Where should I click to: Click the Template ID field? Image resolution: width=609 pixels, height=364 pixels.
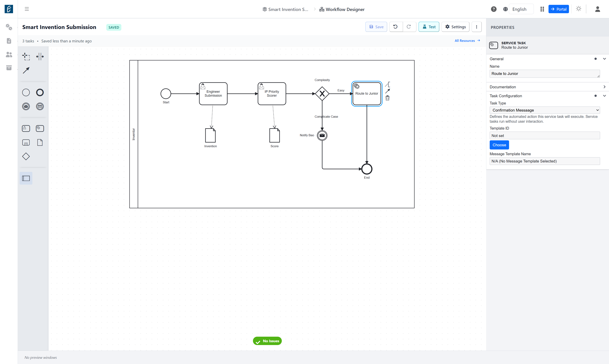[x=544, y=136]
